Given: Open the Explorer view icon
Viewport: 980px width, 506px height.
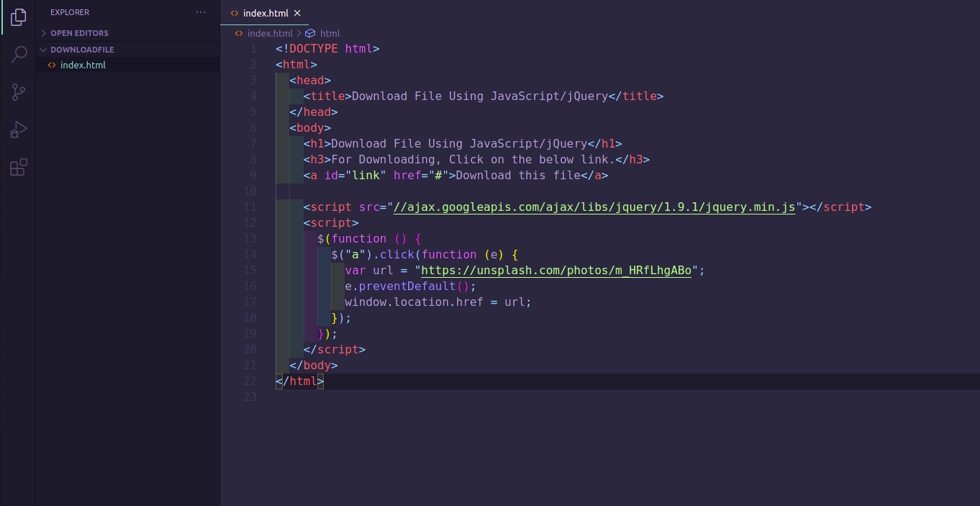Looking at the screenshot, I should (17, 18).
